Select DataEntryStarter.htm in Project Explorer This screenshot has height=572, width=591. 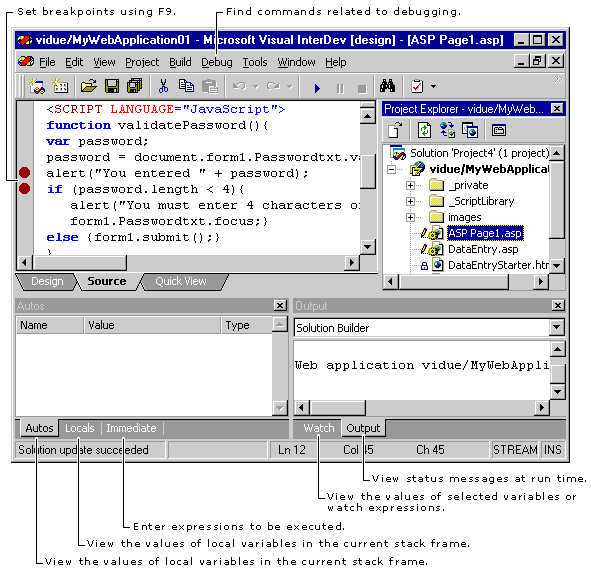pyautogui.click(x=498, y=265)
